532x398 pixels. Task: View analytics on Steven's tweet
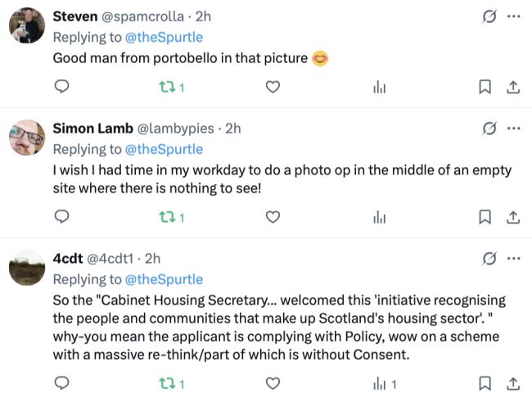point(379,87)
